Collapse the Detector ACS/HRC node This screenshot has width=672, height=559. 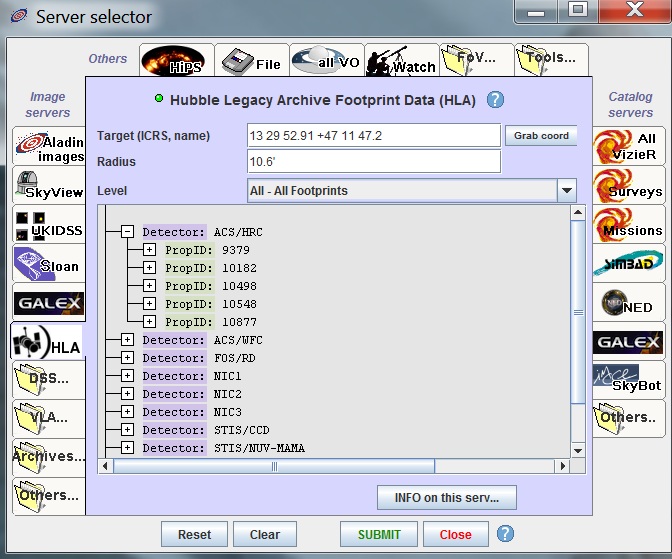tap(127, 231)
